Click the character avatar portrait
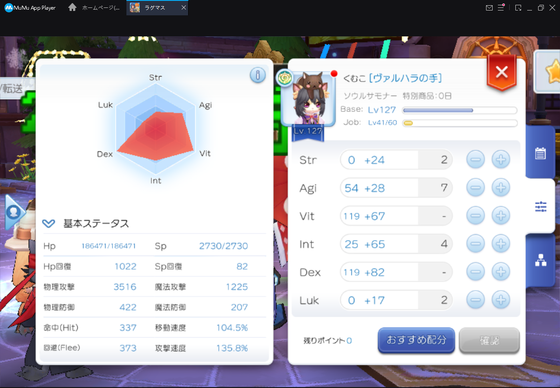This screenshot has height=388, width=560. tap(309, 100)
